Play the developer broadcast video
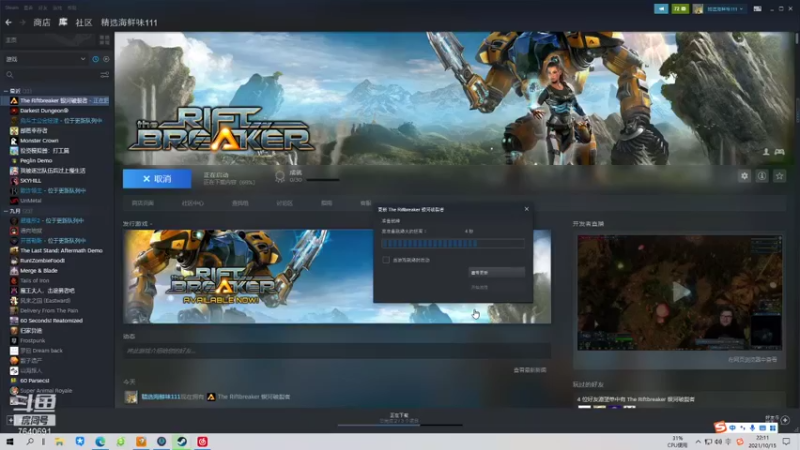Viewport: 800px width, 450px height. [680, 292]
